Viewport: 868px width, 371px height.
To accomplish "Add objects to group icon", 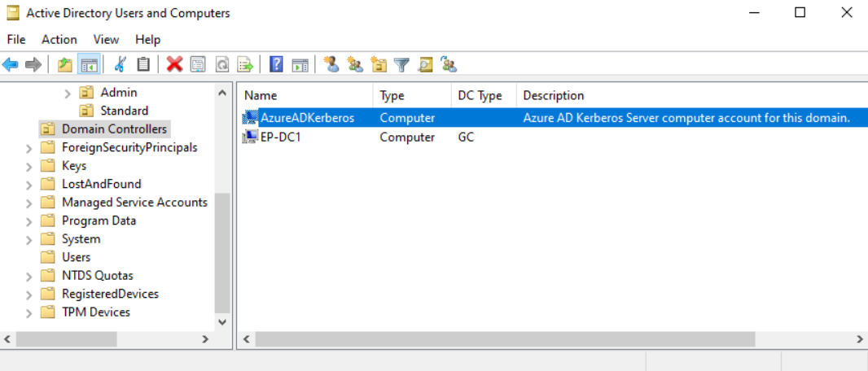I will click(x=449, y=65).
